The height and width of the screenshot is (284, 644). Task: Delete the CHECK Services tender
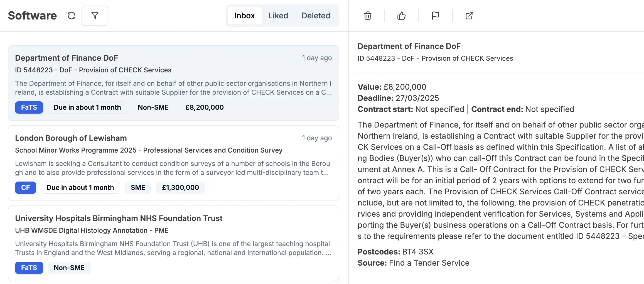pyautogui.click(x=367, y=16)
